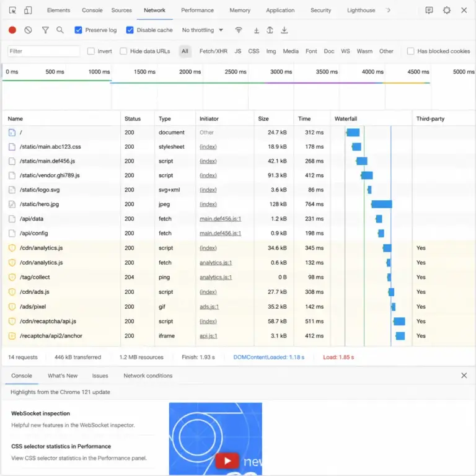Viewport: 476px width, 476px height.
Task: Open network conditions wifi icon
Action: click(x=239, y=30)
